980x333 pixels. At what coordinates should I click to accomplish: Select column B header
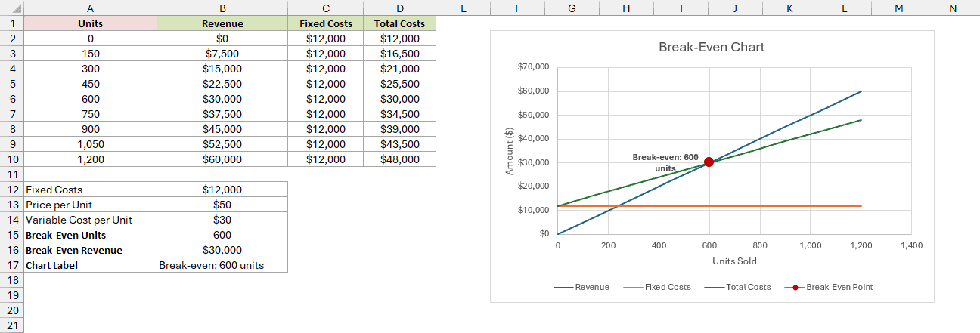coord(222,8)
